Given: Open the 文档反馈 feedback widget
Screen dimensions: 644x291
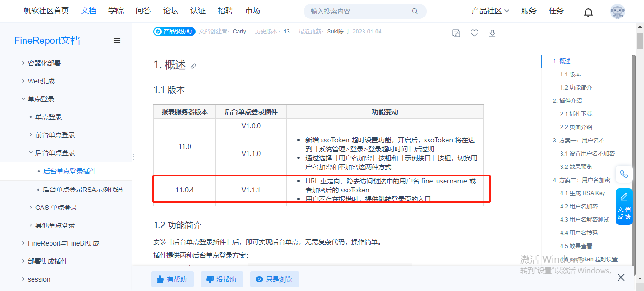Looking at the screenshot, I should 624,207.
